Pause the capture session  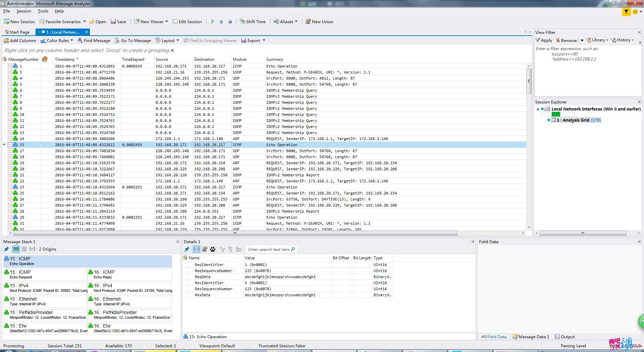(x=221, y=21)
